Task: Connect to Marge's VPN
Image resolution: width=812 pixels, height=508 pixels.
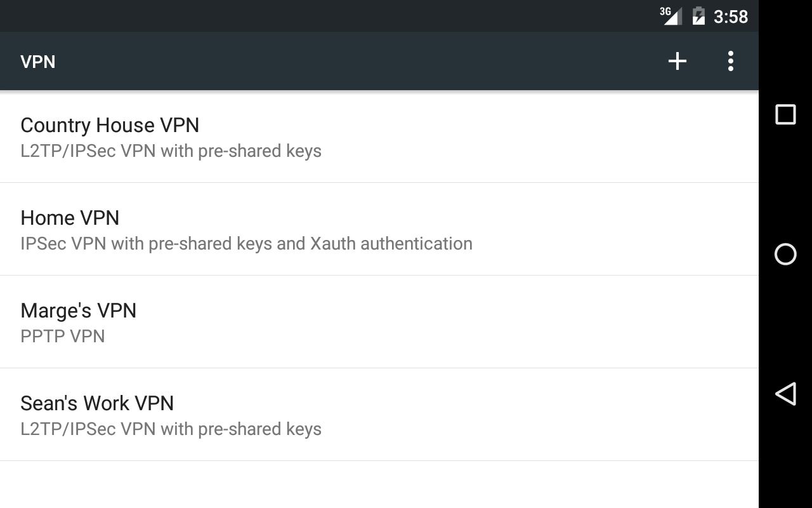Action: (79, 311)
